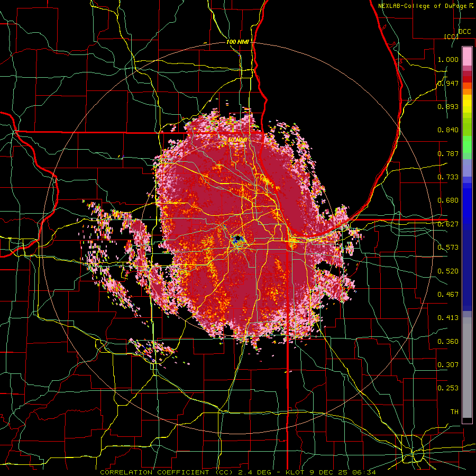This screenshot has width=476, height=476.
Task: Select the 1.000 value on the color scale
Action: (448, 59)
